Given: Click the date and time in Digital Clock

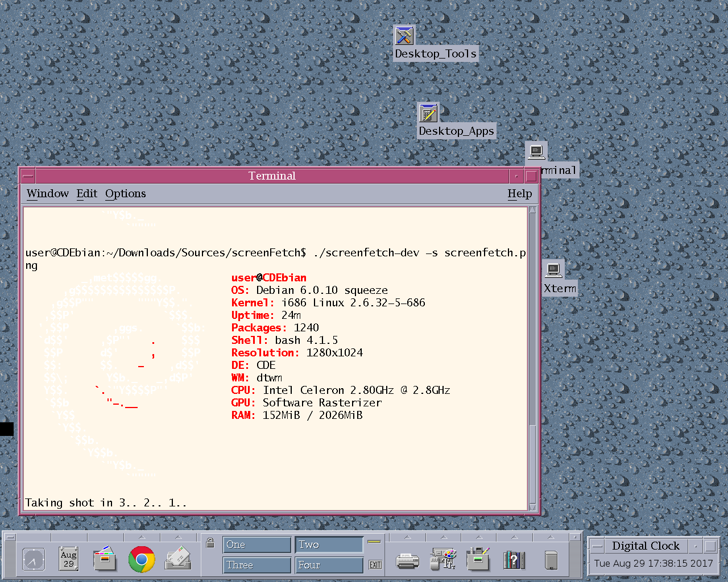Looking at the screenshot, I should point(653,563).
